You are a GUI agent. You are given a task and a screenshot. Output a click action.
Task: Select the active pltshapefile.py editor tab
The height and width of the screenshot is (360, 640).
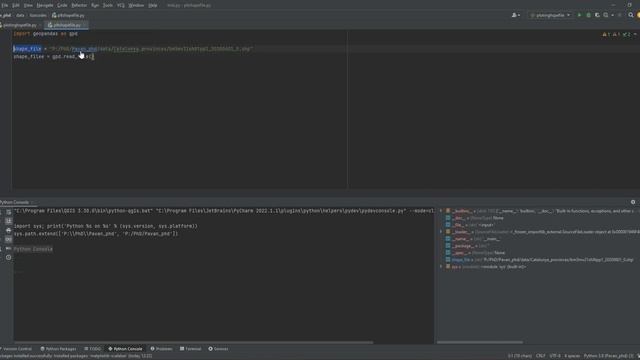[65, 25]
